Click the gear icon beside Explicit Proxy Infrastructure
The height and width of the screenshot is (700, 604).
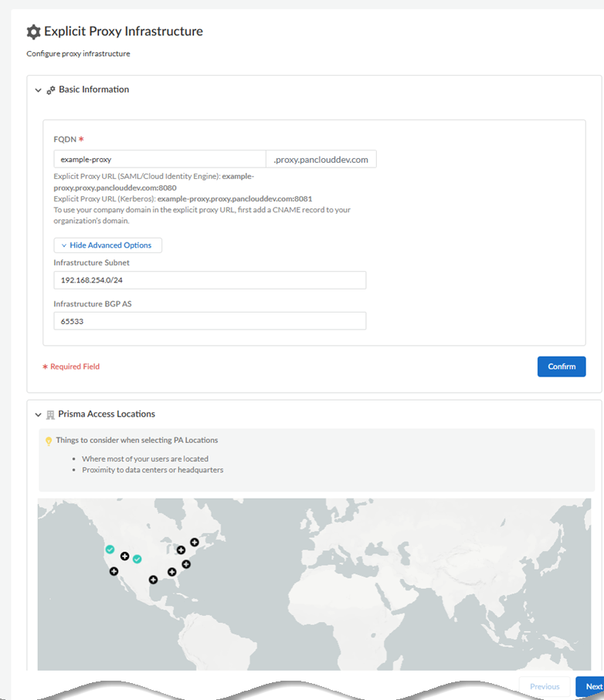pyautogui.click(x=32, y=32)
